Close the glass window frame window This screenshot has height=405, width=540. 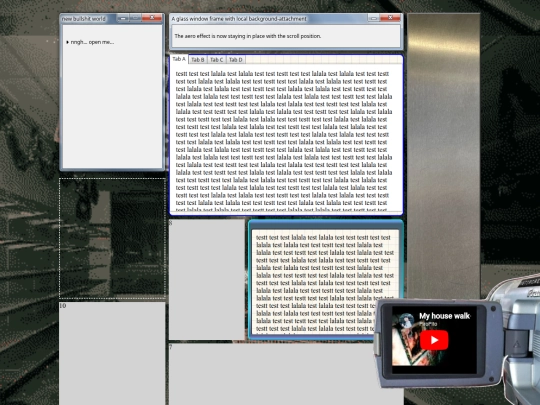tap(390, 18)
